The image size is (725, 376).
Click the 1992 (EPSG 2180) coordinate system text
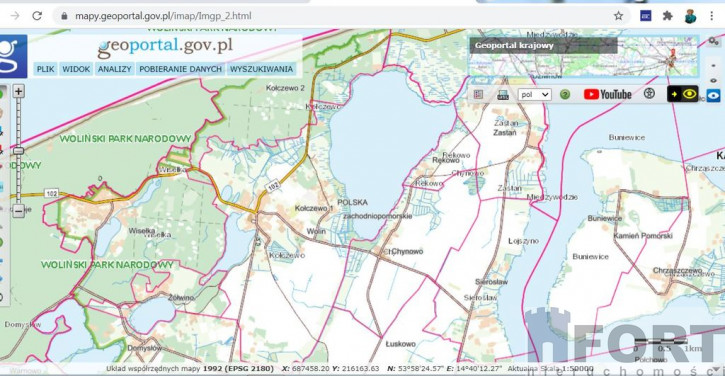click(238, 369)
